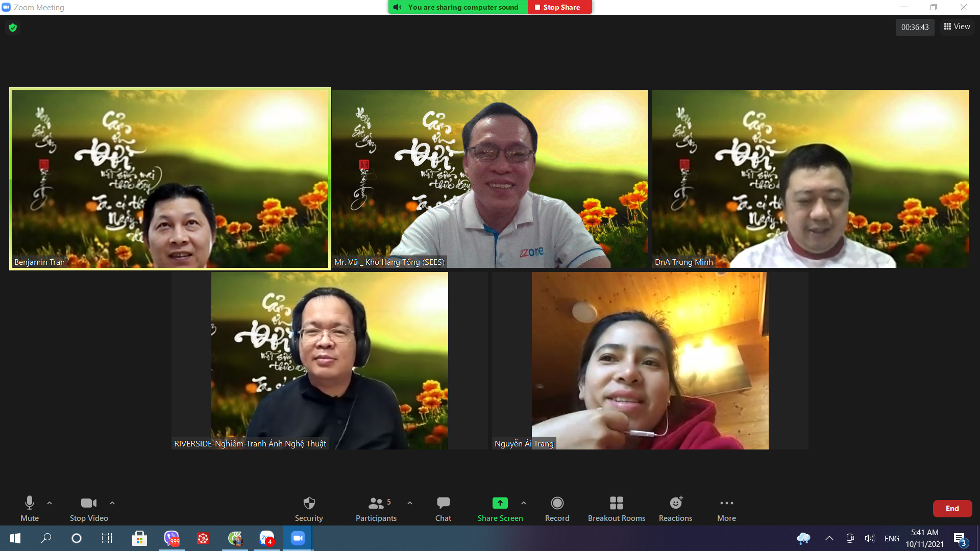Mute the microphone
Screen dimensions: 980x551
tap(30, 508)
